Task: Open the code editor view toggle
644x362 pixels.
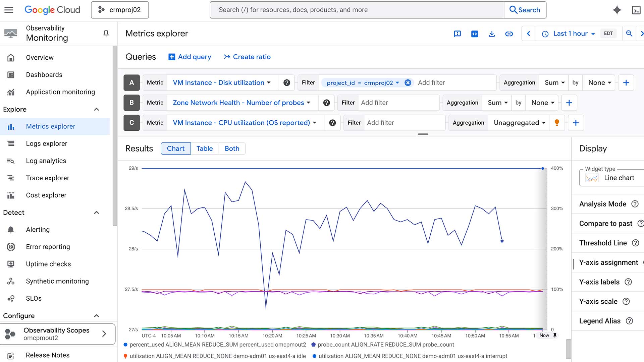Action: coord(474,34)
